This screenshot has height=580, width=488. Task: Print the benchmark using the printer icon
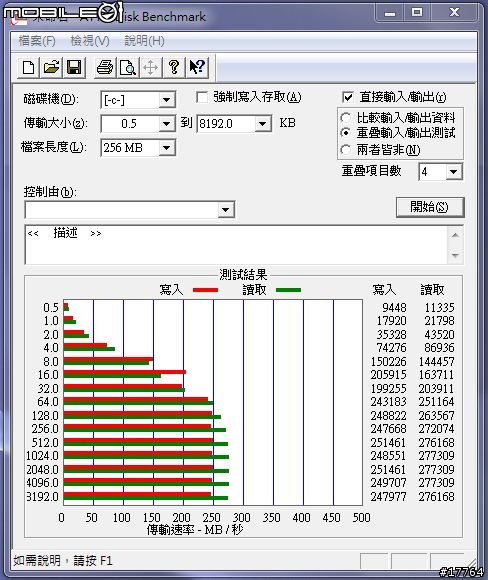105,68
